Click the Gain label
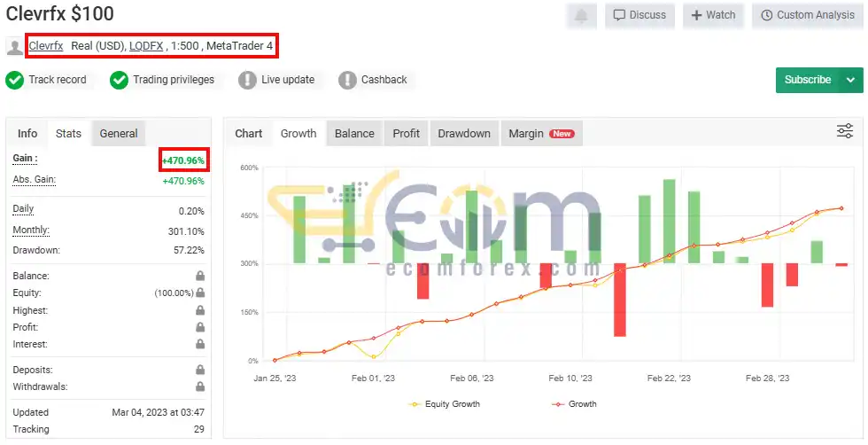The height and width of the screenshot is (445, 868). click(25, 159)
